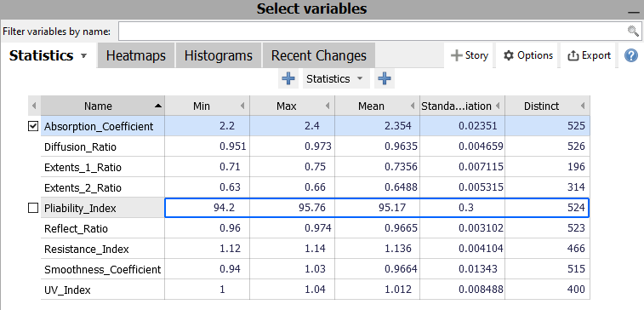
Task: Click the blue plus right of Statistics dropdown
Action: pos(385,78)
